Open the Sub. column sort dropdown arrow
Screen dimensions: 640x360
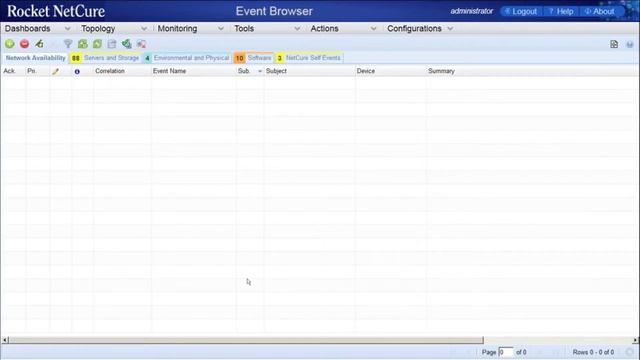click(260, 71)
